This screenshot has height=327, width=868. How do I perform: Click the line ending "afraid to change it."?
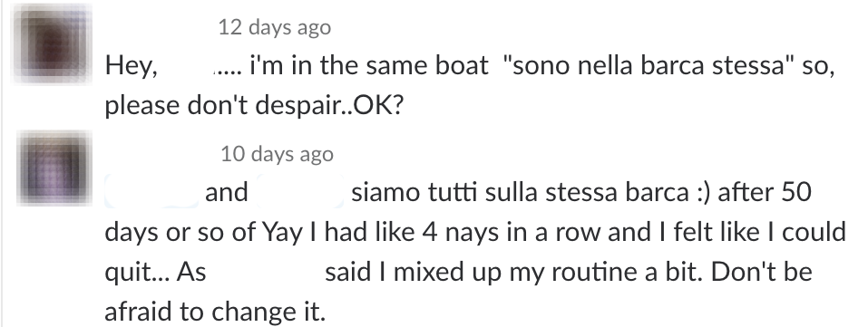pos(215,313)
